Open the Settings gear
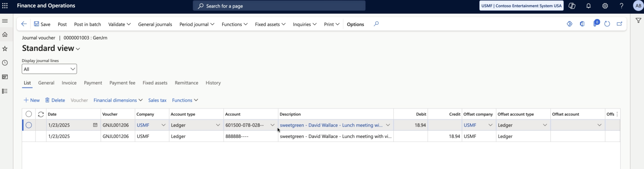This screenshot has width=644, height=169. (605, 6)
